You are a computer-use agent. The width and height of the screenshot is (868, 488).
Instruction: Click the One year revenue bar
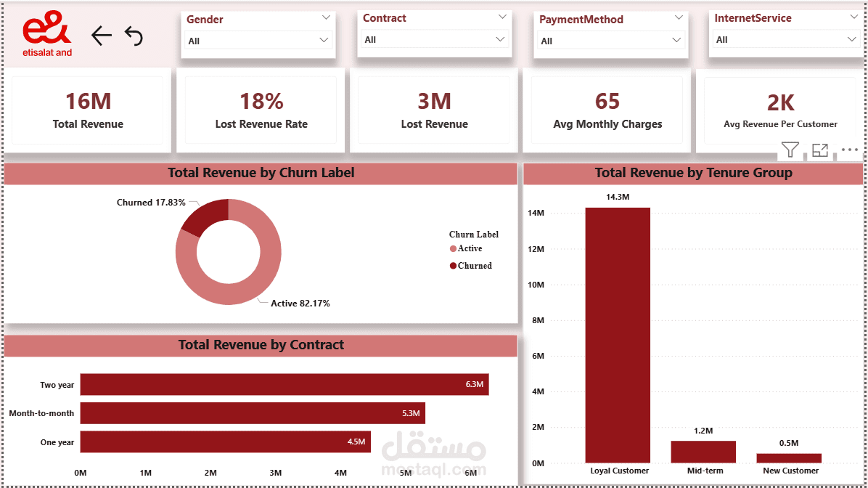[225, 442]
